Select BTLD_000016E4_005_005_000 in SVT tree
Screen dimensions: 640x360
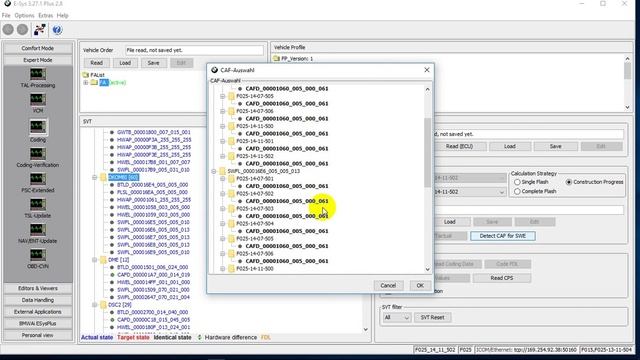[152, 185]
